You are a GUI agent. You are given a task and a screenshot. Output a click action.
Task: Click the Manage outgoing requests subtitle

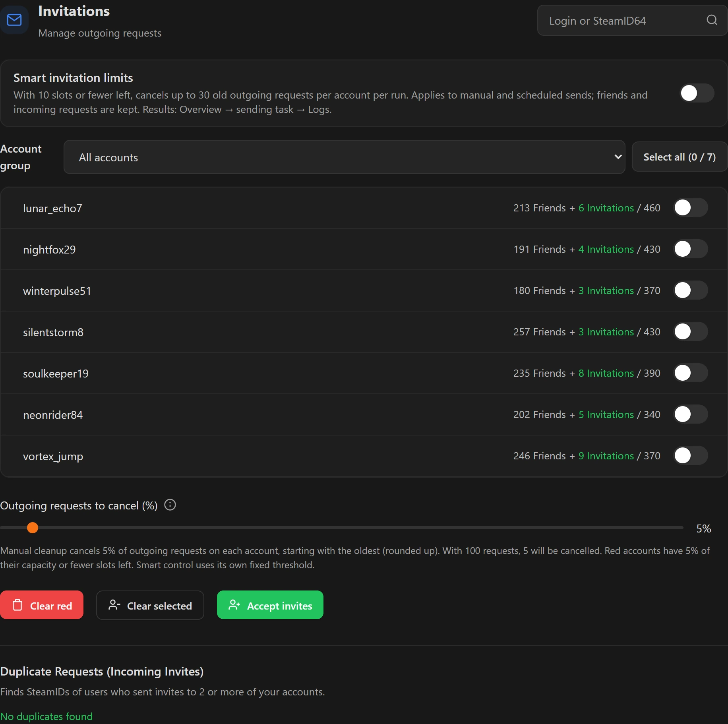click(x=100, y=33)
